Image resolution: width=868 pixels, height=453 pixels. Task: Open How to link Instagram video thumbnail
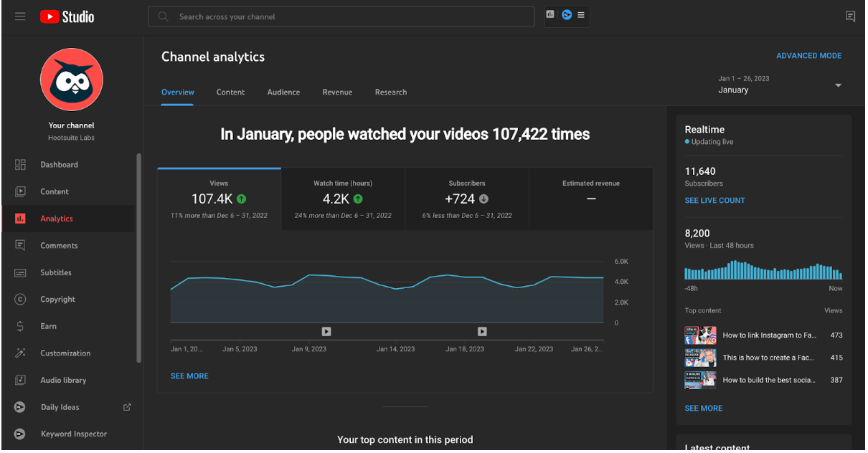pos(700,335)
